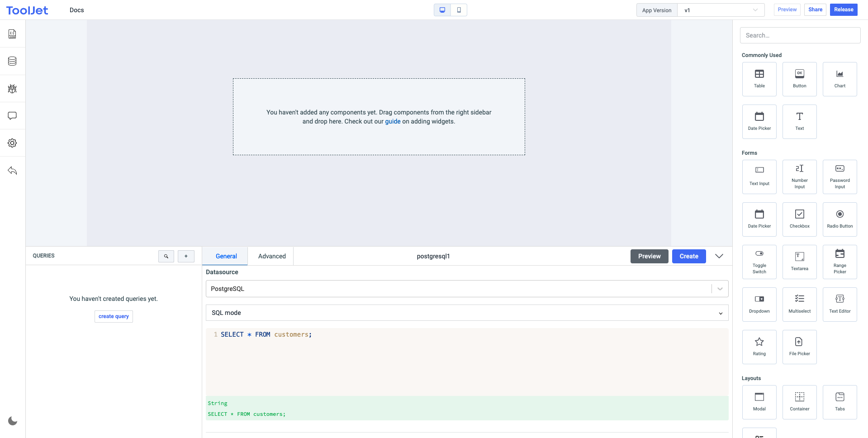Switch to mobile layout view

(x=459, y=10)
